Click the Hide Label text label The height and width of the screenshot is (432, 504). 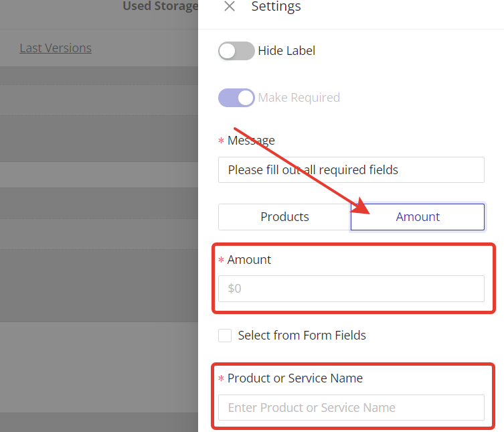coord(286,51)
